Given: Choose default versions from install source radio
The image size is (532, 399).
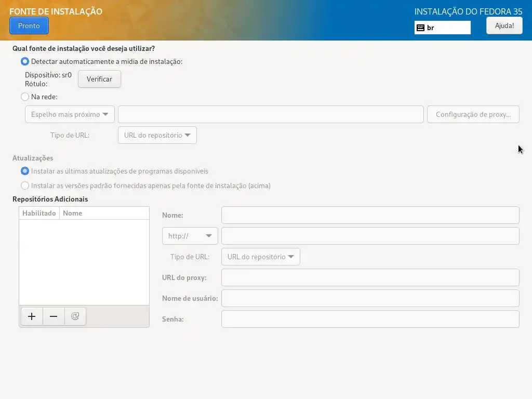Looking at the screenshot, I should click(25, 185).
